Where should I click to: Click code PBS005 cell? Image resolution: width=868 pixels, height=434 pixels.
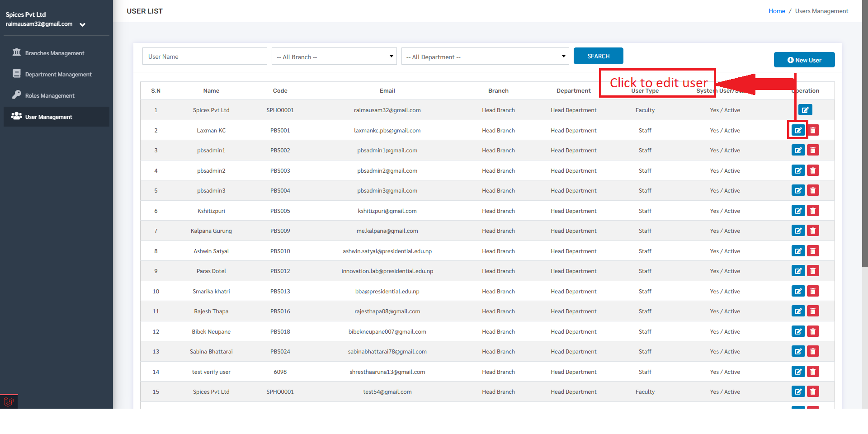pos(280,211)
